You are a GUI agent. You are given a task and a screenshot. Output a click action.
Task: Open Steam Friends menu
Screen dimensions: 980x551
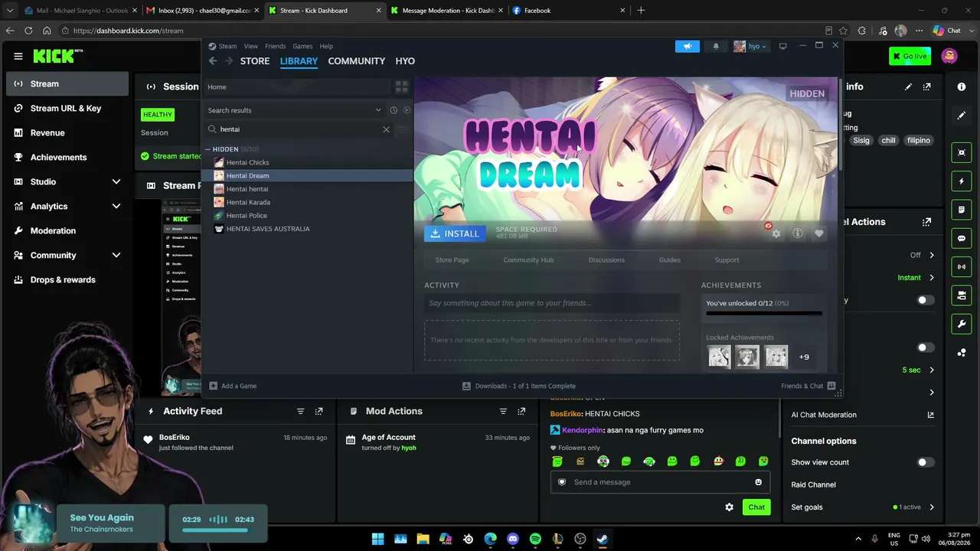275,46
